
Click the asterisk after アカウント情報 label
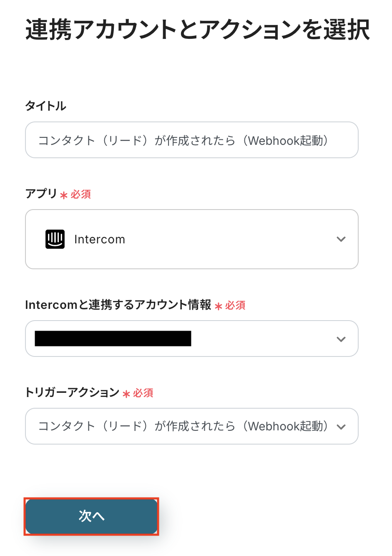pyautogui.click(x=219, y=306)
